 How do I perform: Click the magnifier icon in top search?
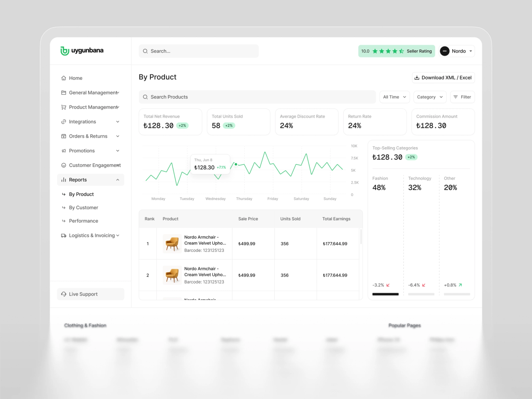(x=145, y=51)
